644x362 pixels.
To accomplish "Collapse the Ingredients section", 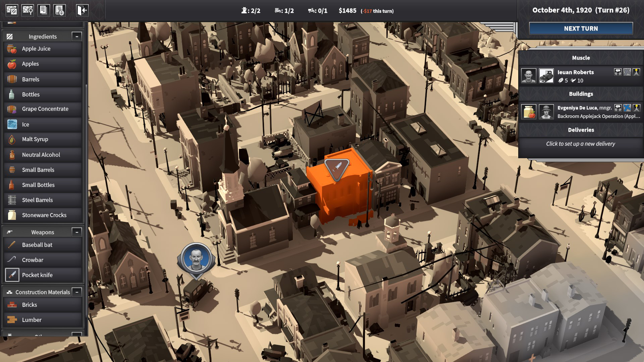I will (77, 36).
